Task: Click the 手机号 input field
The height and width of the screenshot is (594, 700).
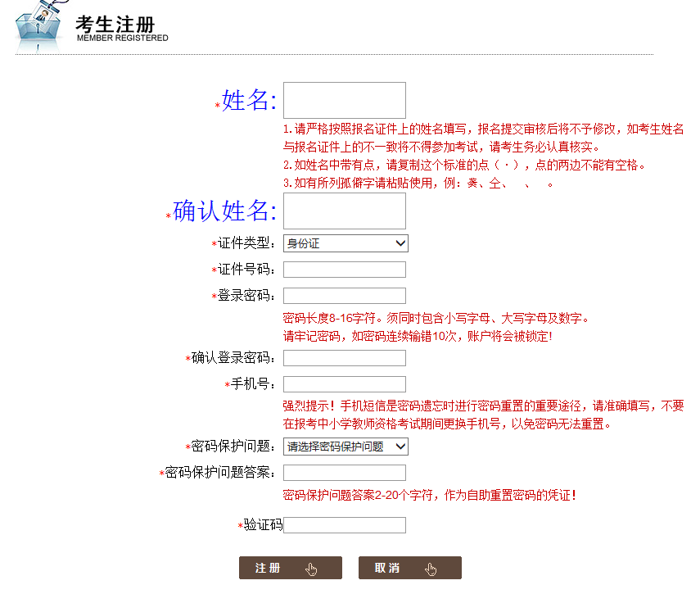Action: pos(344,384)
